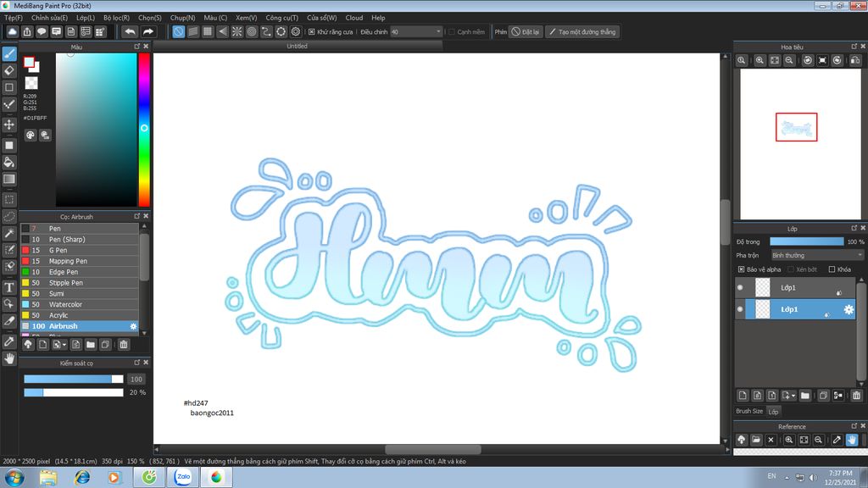Click the brush opacity slider at 20 %
The image size is (868, 488).
(73, 392)
